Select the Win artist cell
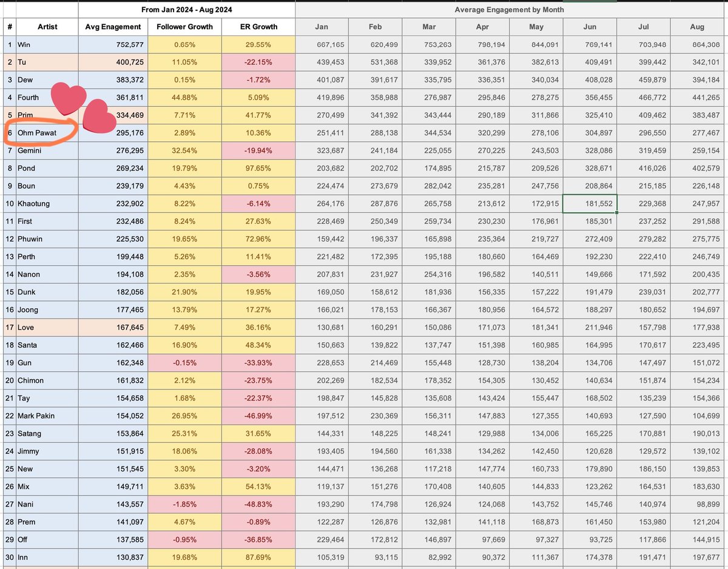Viewport: 728px width, 569px height. (47, 44)
